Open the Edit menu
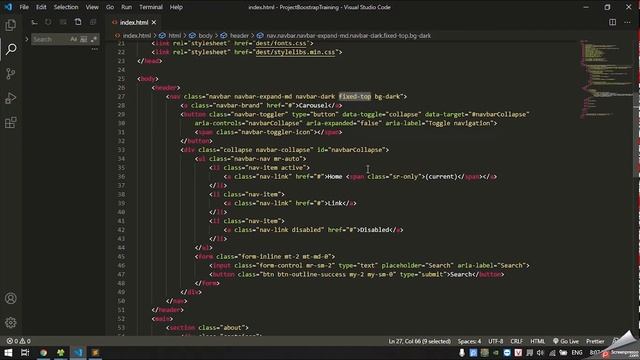Image resolution: width=640 pixels, height=360 pixels. (x=41, y=7)
